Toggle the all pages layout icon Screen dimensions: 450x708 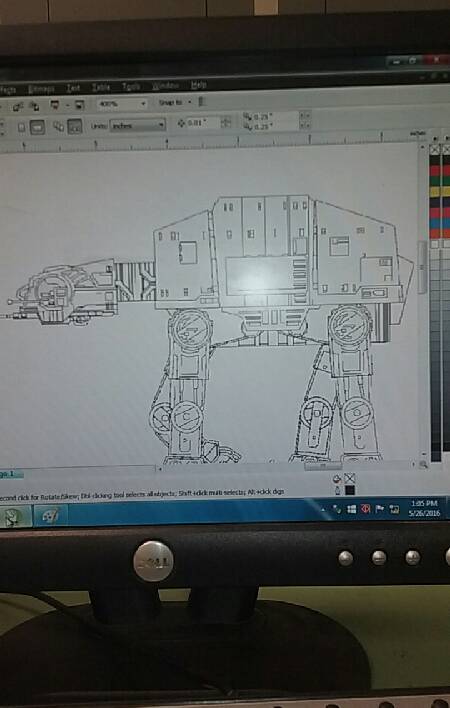[58, 126]
